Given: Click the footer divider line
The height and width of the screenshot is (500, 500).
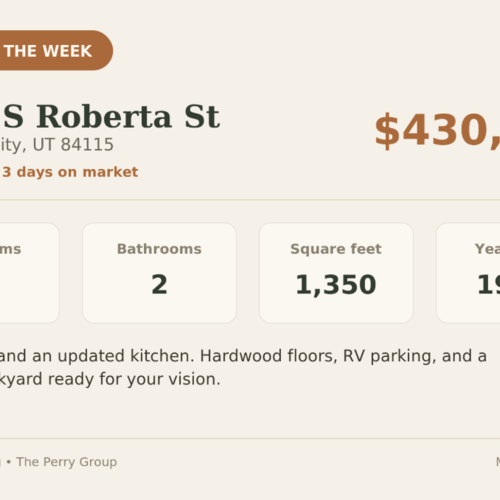Looking at the screenshot, I should coord(250,439).
